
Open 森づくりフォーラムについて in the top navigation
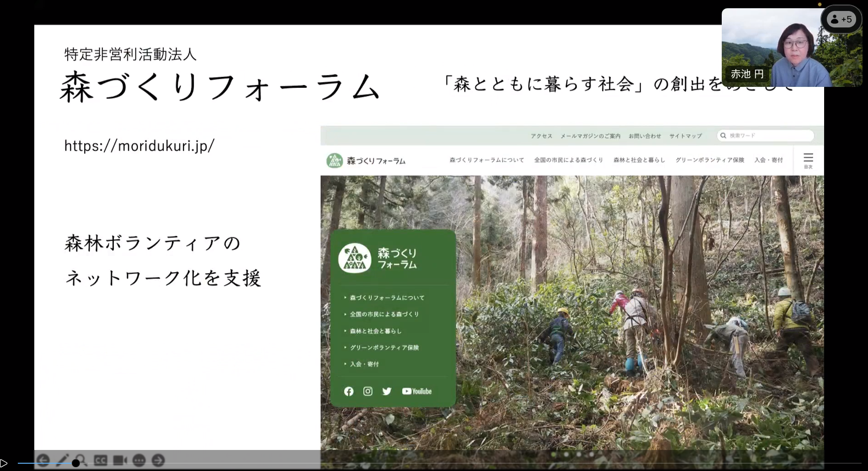coord(487,160)
